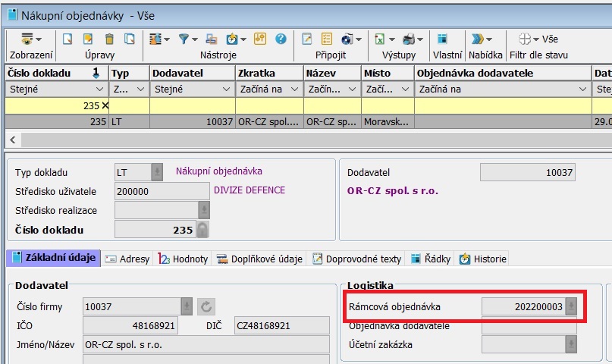Click the Excel export icon in Výstupy
Viewport: 612px width, 364px height.
click(x=379, y=39)
